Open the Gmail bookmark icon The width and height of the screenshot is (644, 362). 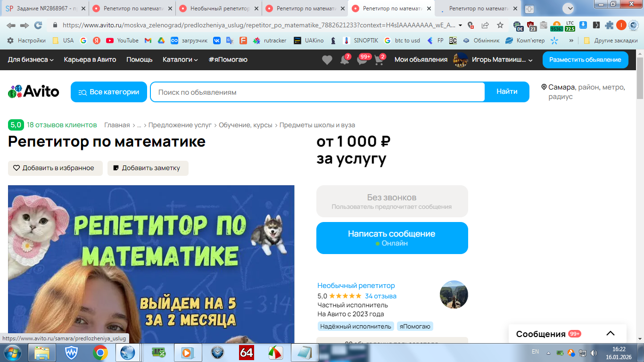click(x=148, y=41)
